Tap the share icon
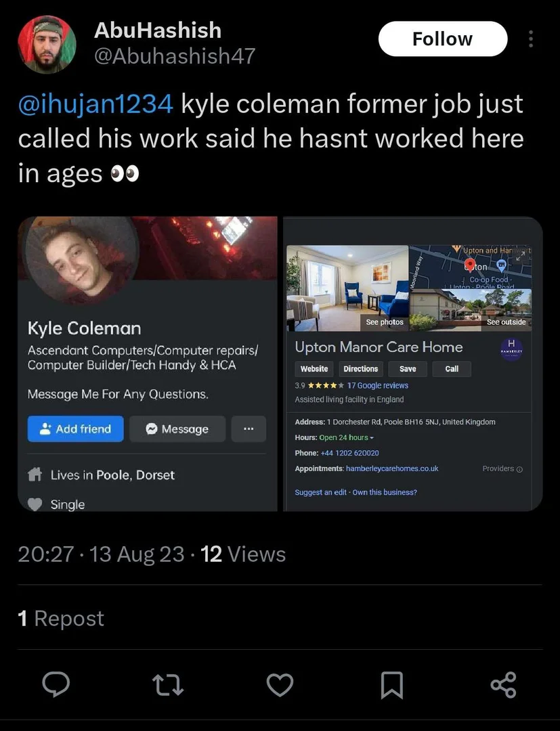This screenshot has height=731, width=560. tap(504, 684)
